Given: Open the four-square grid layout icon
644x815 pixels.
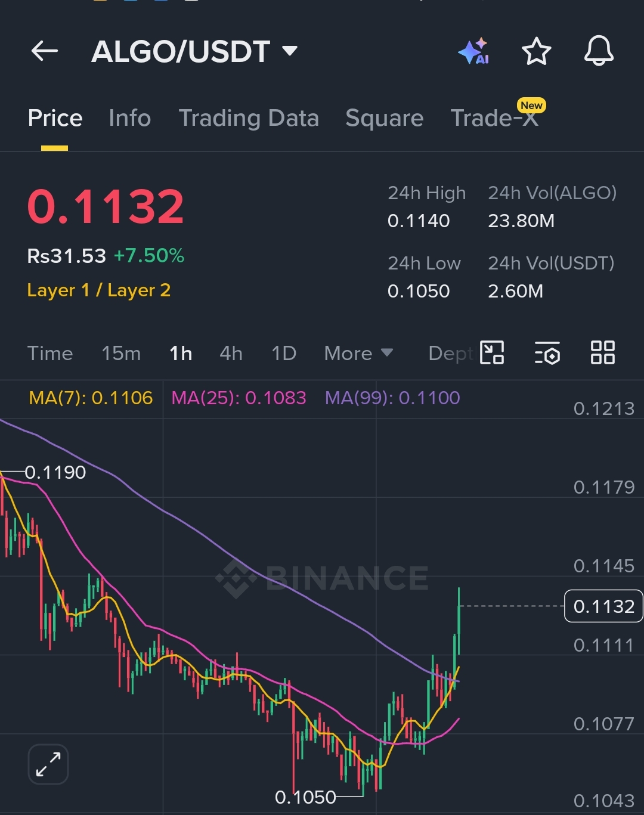Looking at the screenshot, I should click(x=602, y=352).
